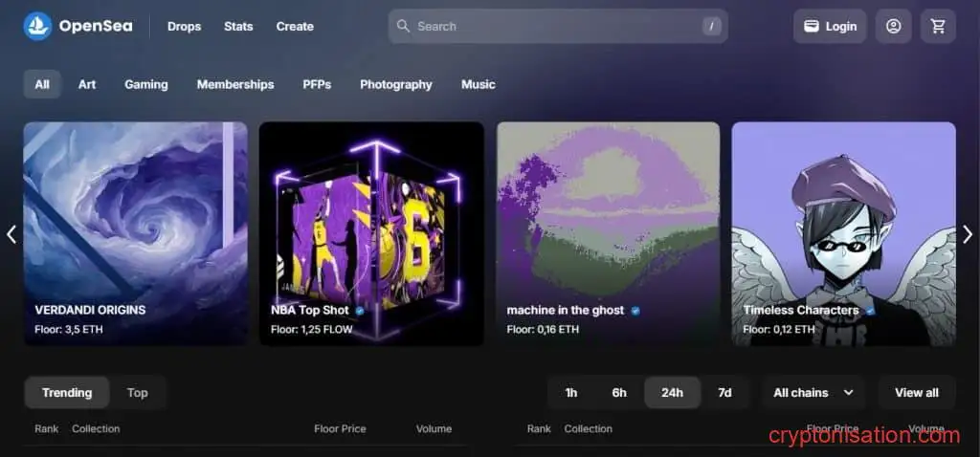980x457 pixels.
Task: Set time range to 24h
Action: pyautogui.click(x=672, y=393)
